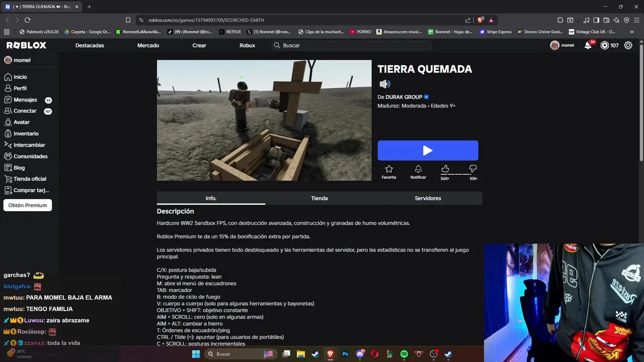
Task: Click the game preview thumbnail image
Action: point(264,120)
